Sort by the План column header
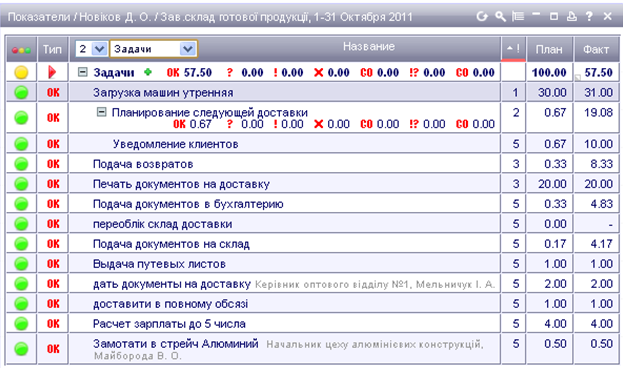 coord(549,49)
